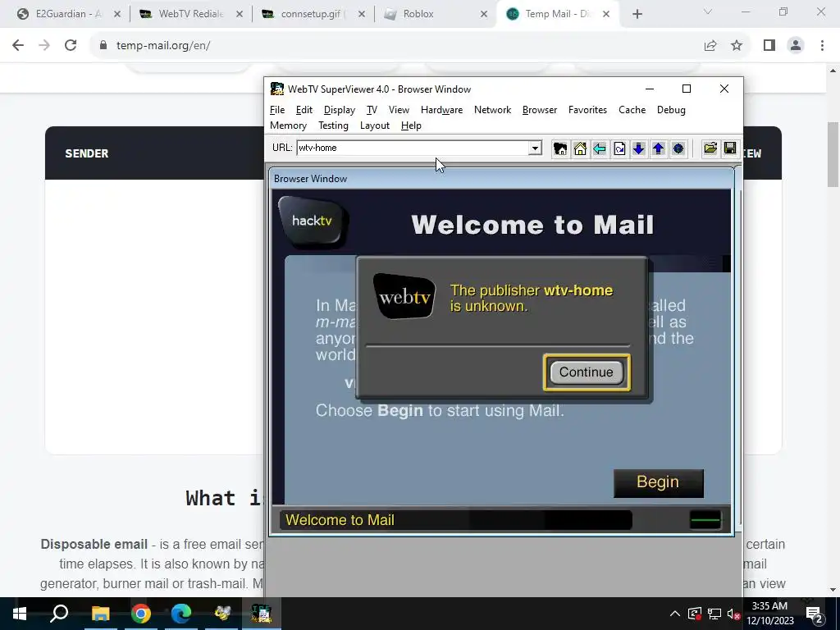Open Windows taskbar search

59,614
